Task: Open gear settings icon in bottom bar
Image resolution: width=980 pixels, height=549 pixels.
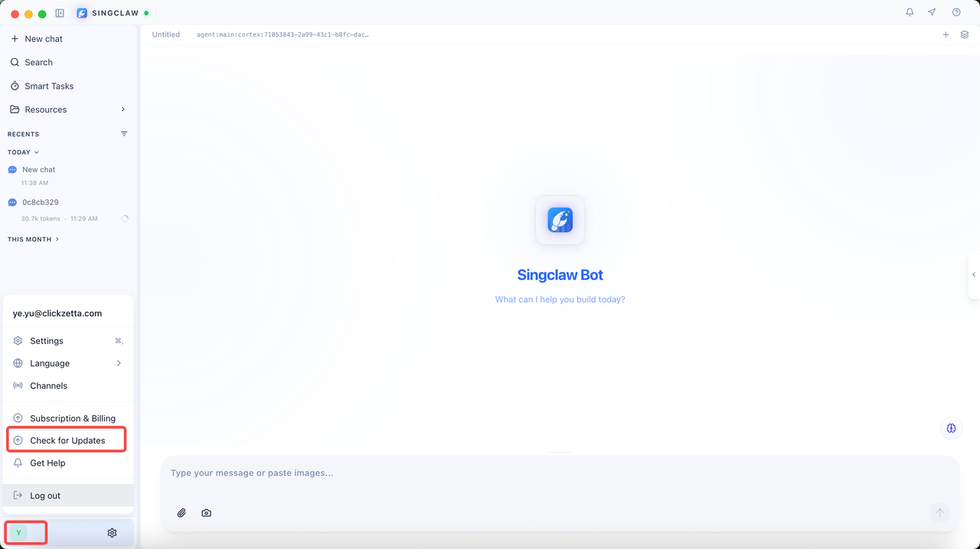Action: pos(112,533)
